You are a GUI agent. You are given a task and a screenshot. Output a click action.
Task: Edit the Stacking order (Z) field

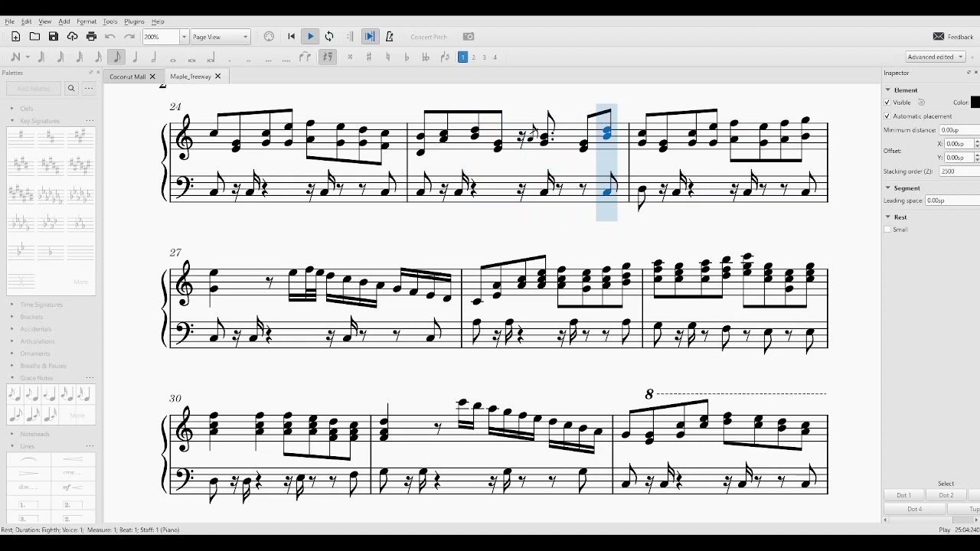click(x=960, y=171)
